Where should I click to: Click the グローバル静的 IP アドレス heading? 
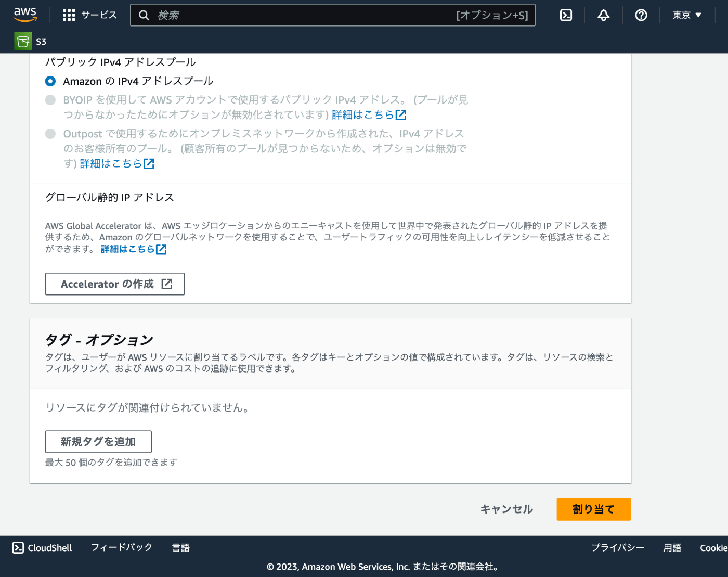pos(110,197)
